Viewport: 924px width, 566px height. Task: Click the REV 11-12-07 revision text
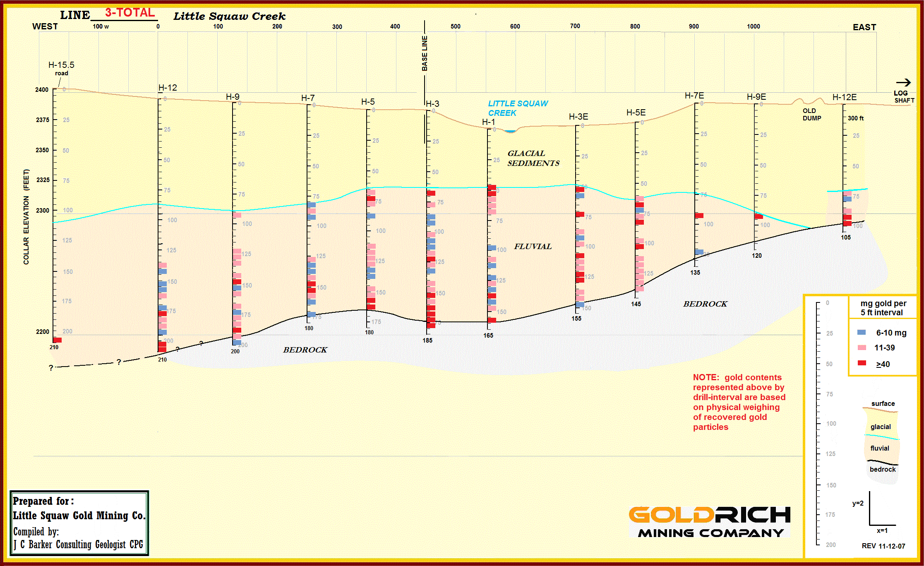(883, 546)
